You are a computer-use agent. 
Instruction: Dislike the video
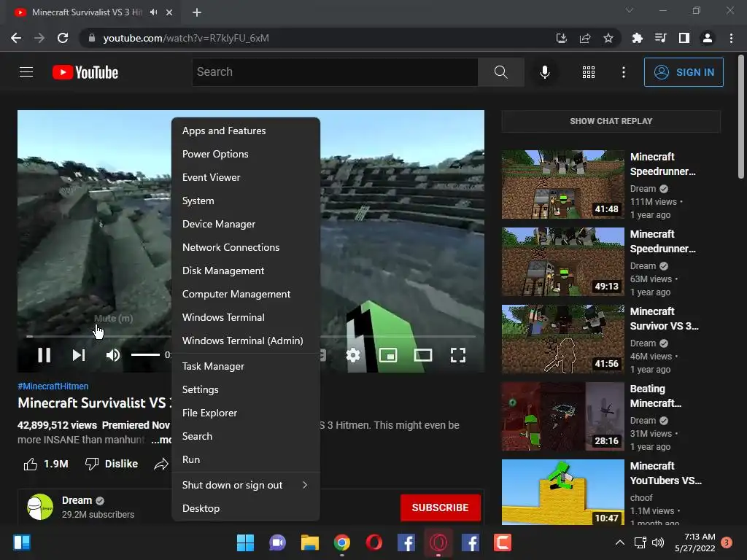pos(112,464)
